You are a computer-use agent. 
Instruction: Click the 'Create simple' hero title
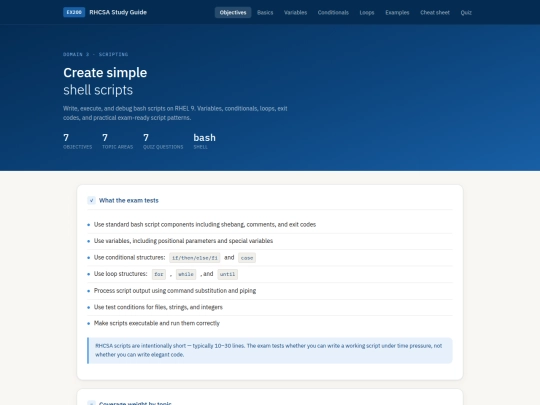[x=105, y=73]
